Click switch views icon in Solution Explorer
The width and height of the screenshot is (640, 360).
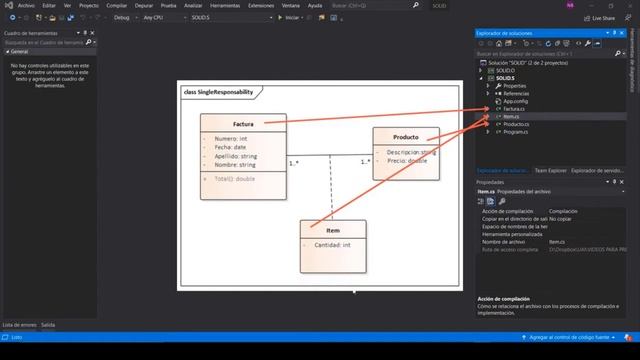pos(508,43)
